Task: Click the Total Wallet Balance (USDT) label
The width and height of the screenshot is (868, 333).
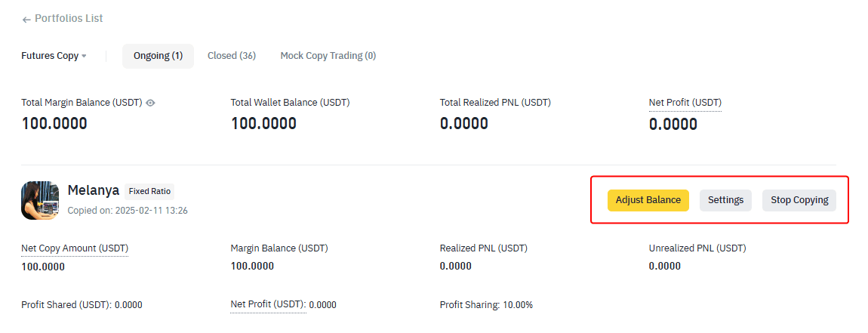Action: (x=290, y=103)
